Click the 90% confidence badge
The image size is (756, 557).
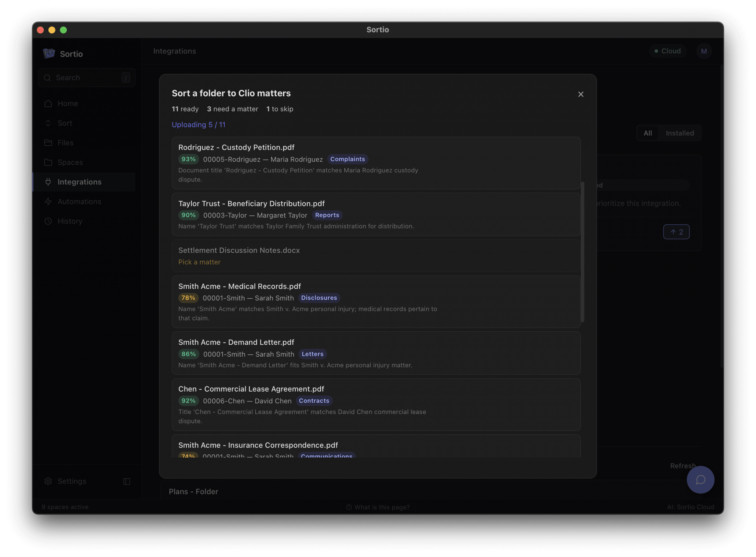coord(188,215)
